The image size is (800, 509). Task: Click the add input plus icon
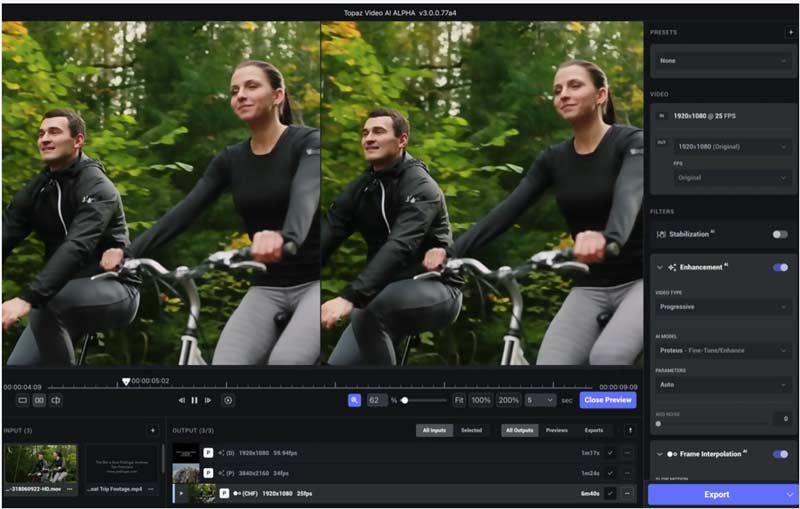[152, 430]
